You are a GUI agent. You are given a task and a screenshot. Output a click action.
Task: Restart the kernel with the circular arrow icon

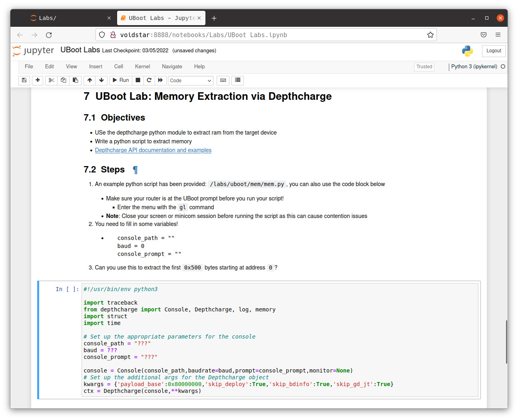coord(149,80)
